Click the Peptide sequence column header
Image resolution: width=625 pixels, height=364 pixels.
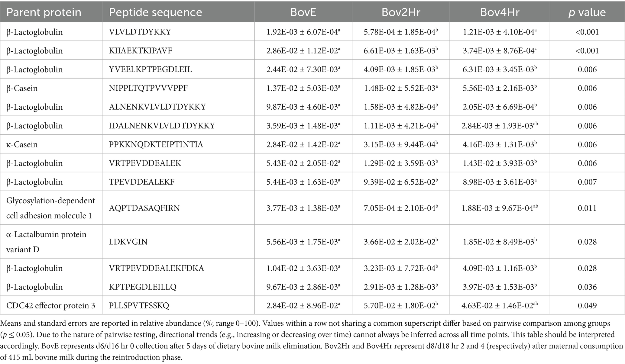coord(155,12)
